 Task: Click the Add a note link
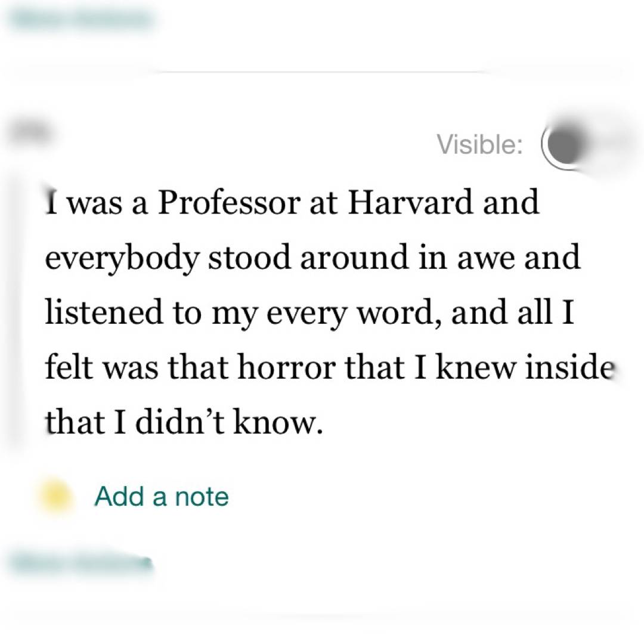point(162,496)
